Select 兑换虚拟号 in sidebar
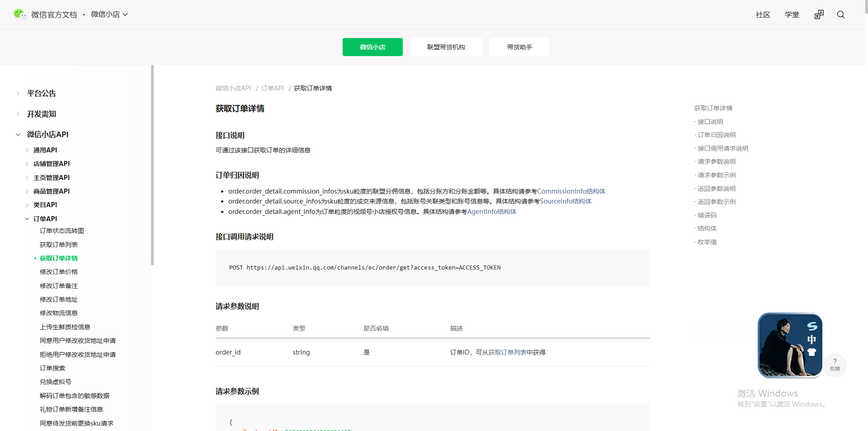The height and width of the screenshot is (431, 868). click(56, 382)
